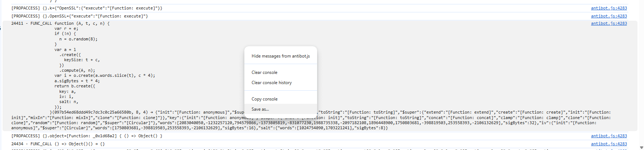This screenshot has height=150, width=644.
Task: Select 'var i = o.create(a.words.slice(t), c * 4);' line
Action: point(105,76)
